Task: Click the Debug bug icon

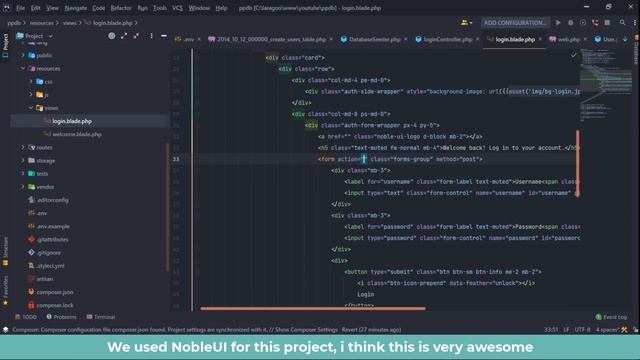Action: [x=571, y=23]
